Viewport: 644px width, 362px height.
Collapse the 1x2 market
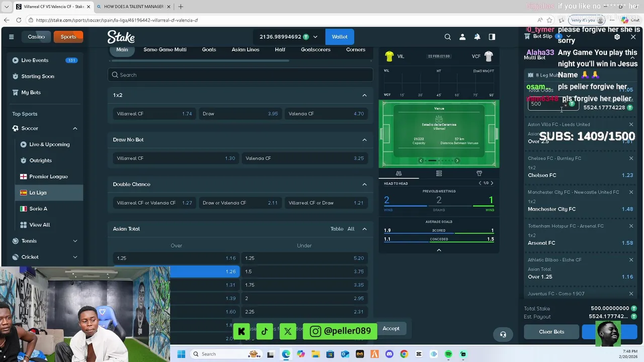[365, 95]
